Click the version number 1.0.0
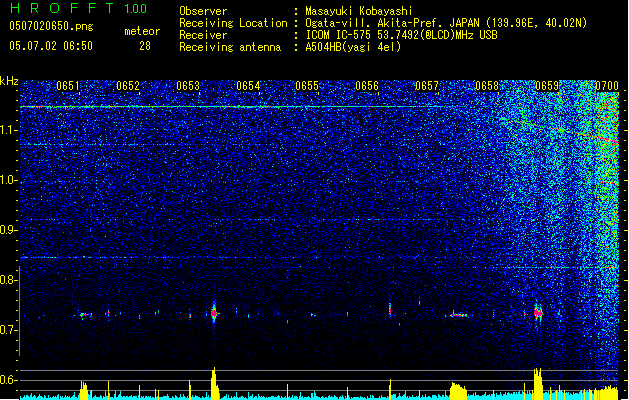Image resolution: width=629 pixels, height=400 pixels. [136, 9]
